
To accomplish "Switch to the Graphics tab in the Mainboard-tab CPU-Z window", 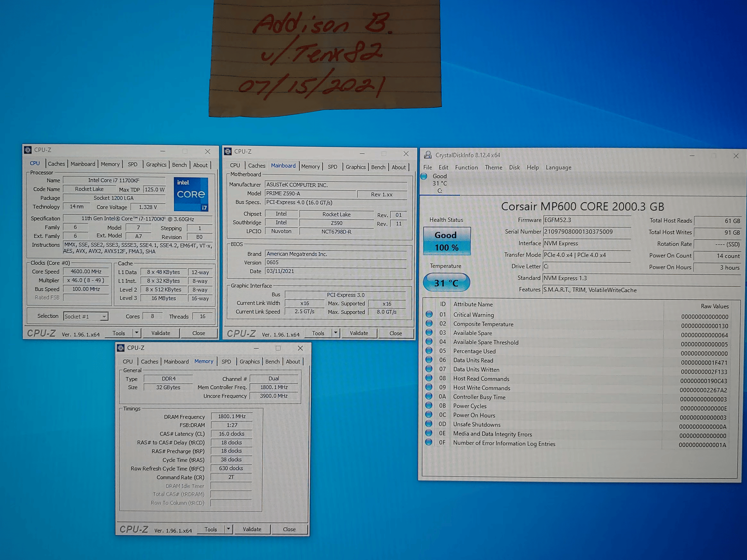I will click(356, 167).
